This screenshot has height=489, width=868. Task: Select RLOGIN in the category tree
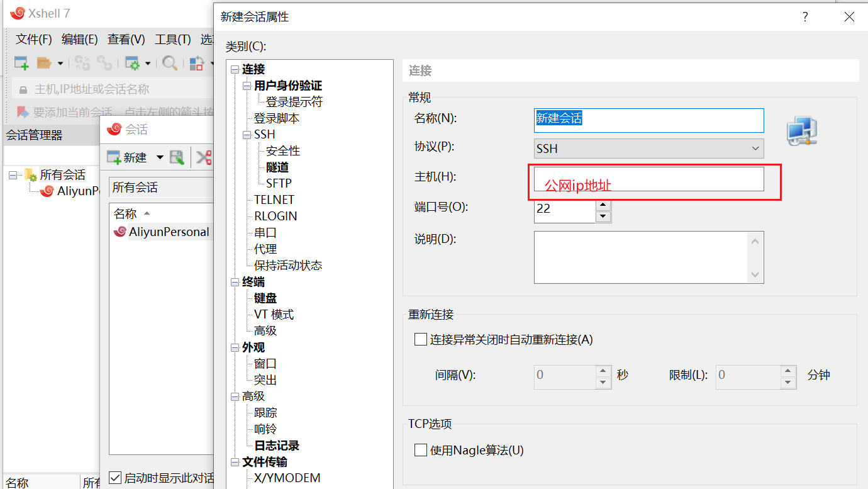(x=275, y=216)
